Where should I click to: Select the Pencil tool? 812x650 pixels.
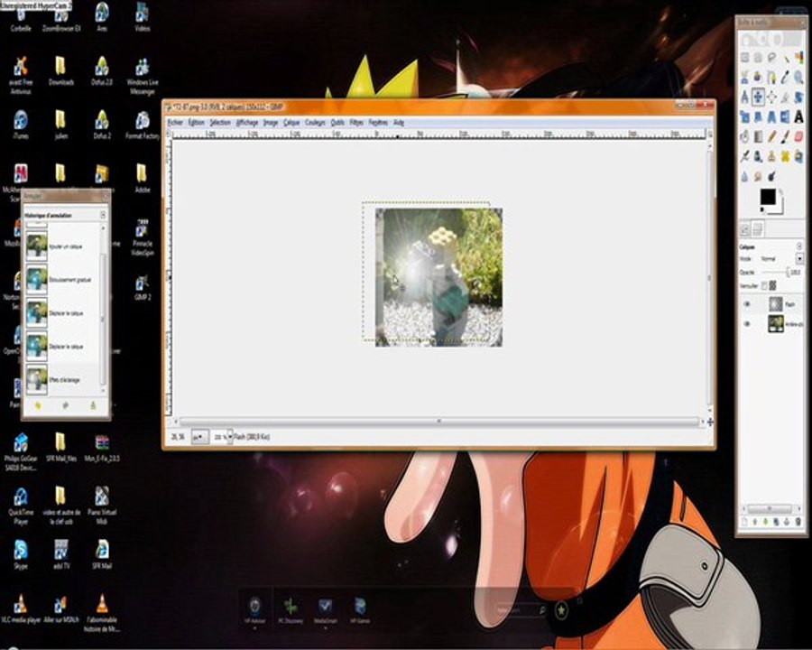point(771,136)
